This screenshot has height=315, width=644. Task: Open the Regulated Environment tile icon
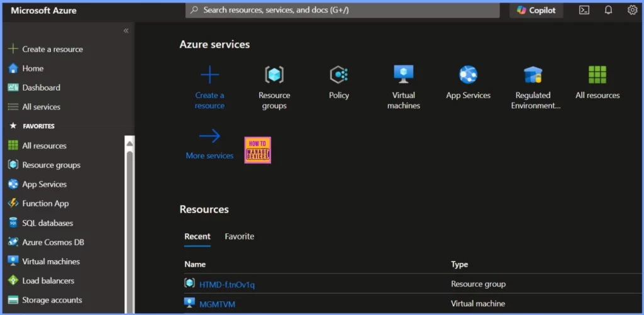pyautogui.click(x=533, y=75)
